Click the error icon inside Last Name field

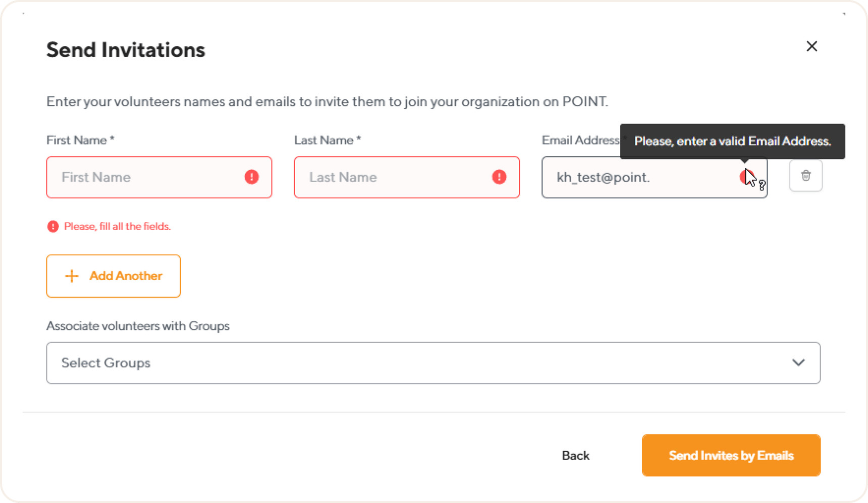pyautogui.click(x=499, y=177)
